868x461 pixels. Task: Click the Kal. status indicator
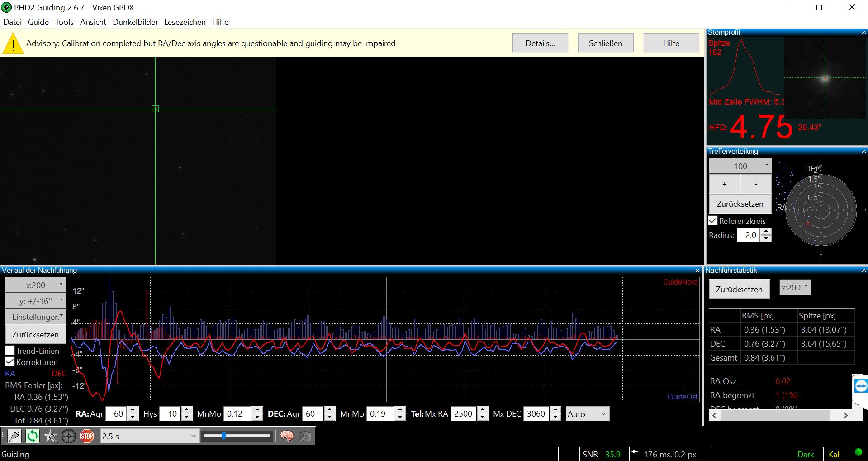(835, 455)
